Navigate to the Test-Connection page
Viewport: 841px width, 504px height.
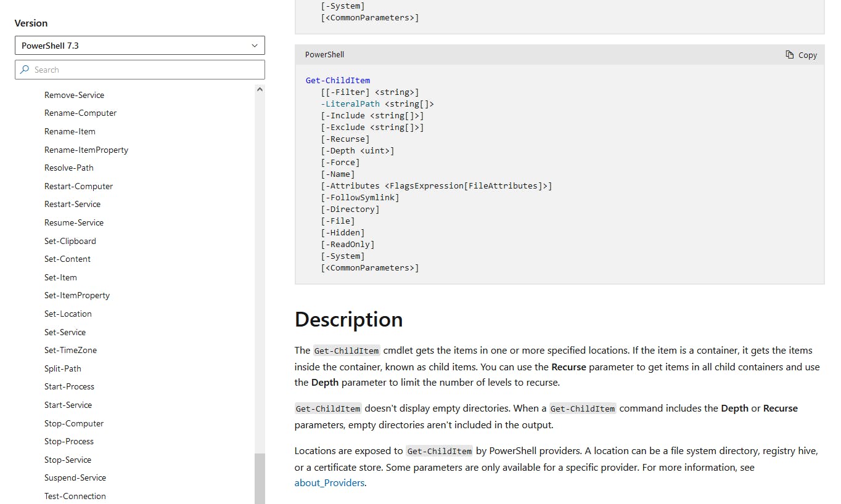[75, 496]
